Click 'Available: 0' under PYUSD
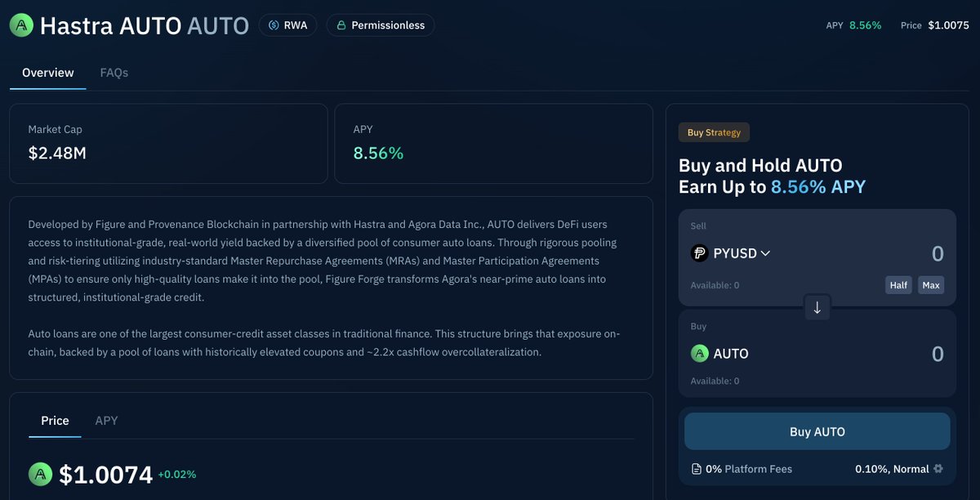The width and height of the screenshot is (980, 500). click(x=715, y=285)
